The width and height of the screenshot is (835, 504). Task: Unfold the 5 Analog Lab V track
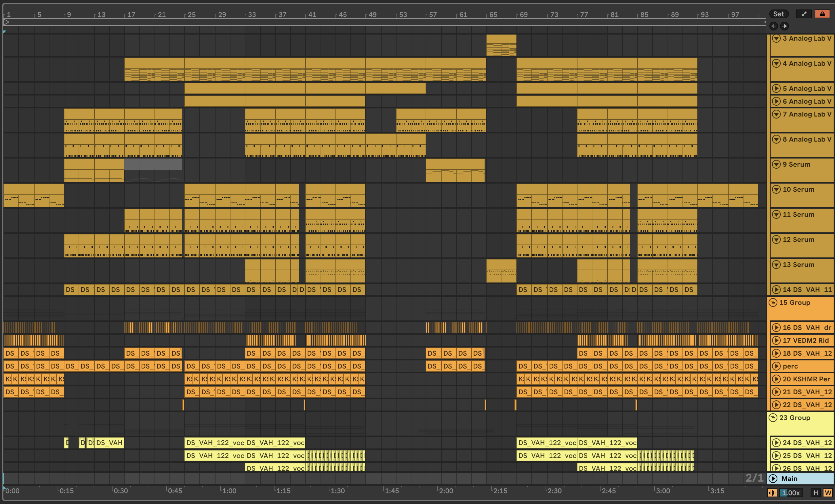pyautogui.click(x=776, y=89)
